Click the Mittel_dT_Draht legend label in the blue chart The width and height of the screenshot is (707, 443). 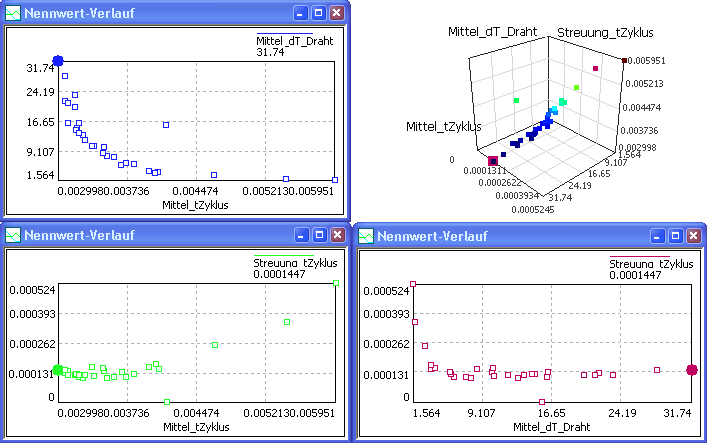[x=294, y=41]
